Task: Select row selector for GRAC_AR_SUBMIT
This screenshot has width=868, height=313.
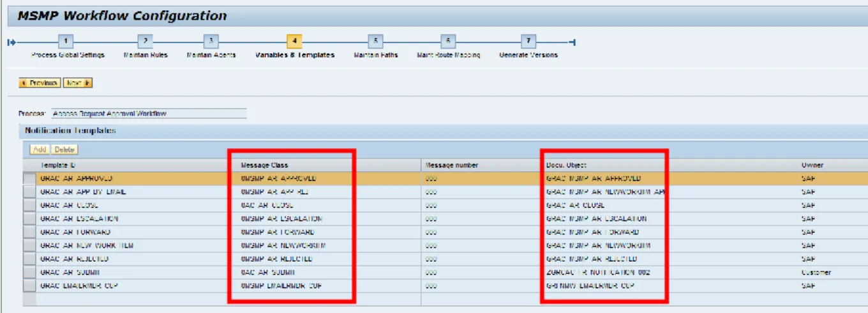Action: [x=29, y=273]
